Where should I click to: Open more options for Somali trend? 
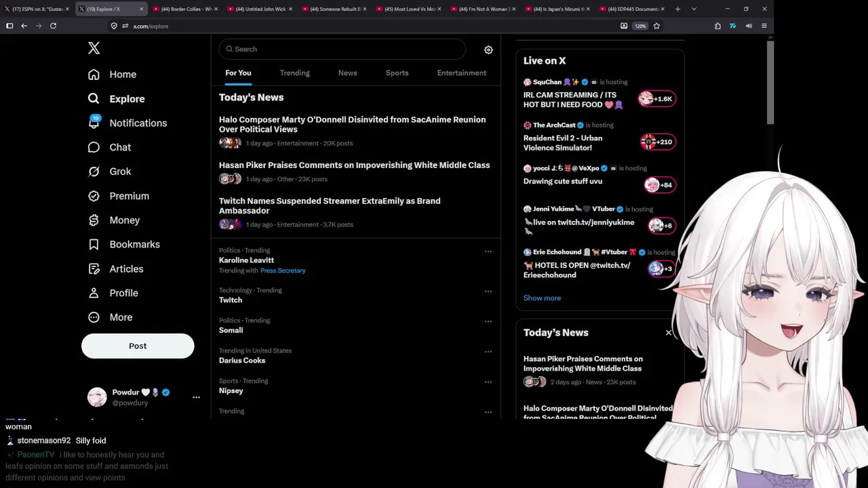click(488, 321)
